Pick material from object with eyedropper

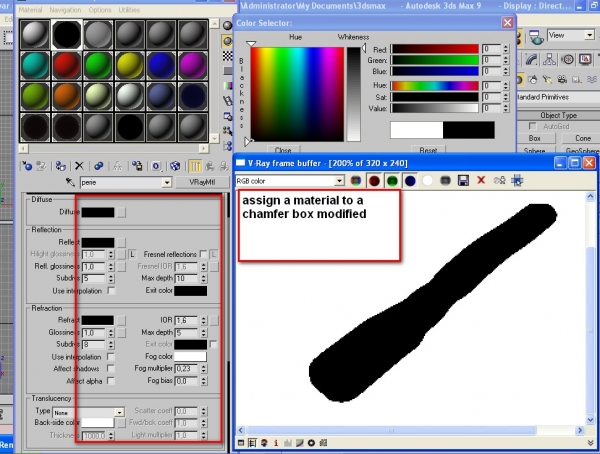pos(70,182)
